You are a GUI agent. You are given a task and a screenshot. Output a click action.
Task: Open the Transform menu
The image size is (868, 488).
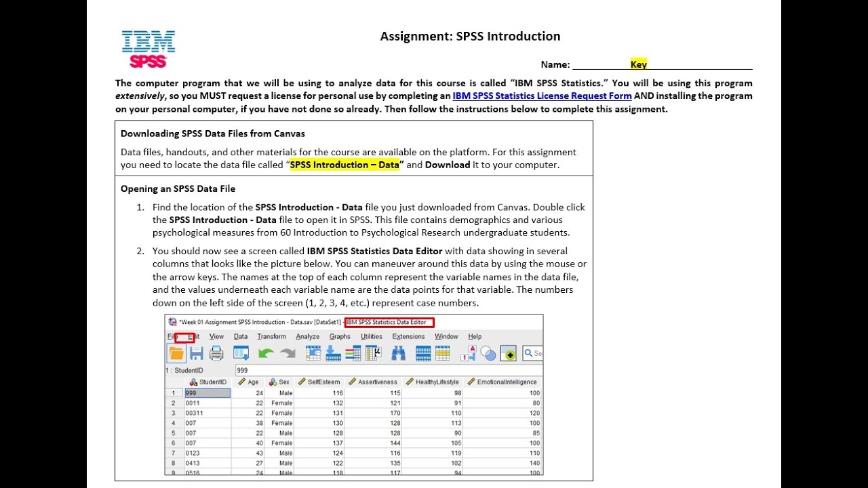click(271, 336)
